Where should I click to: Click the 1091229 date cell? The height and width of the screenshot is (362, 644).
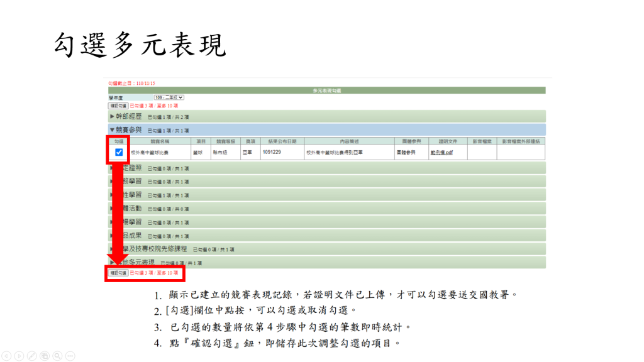(272, 153)
